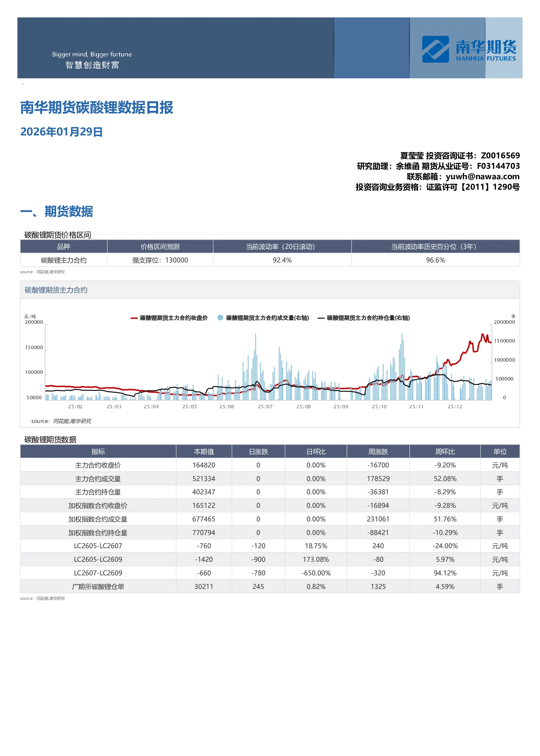Click the 本期值 column header
The image size is (540, 756).
pos(204,452)
